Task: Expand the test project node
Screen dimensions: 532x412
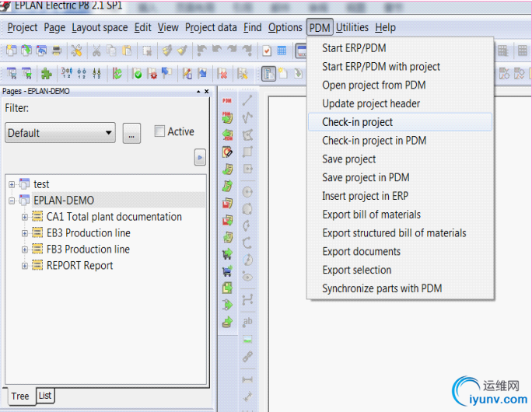Action: point(12,184)
